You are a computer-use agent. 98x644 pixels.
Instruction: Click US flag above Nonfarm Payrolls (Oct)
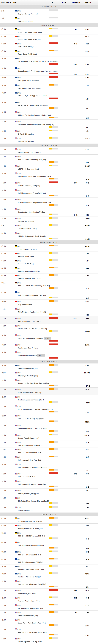click(x=16, y=591)
